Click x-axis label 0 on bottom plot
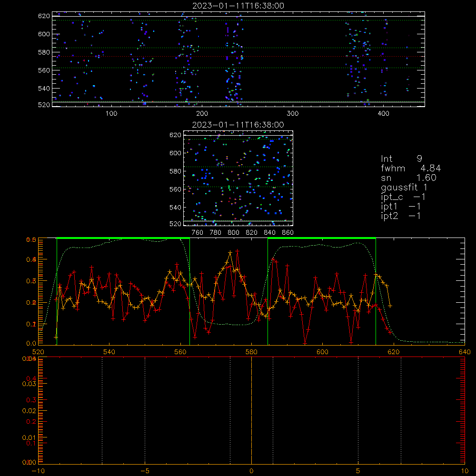The height and width of the screenshot is (476, 476). click(251, 471)
